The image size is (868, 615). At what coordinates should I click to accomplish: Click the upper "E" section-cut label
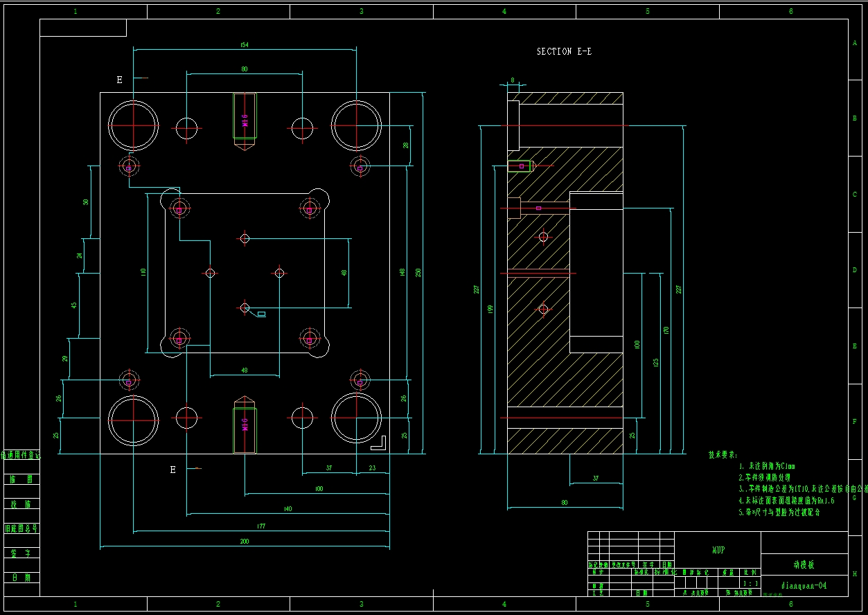pos(119,80)
